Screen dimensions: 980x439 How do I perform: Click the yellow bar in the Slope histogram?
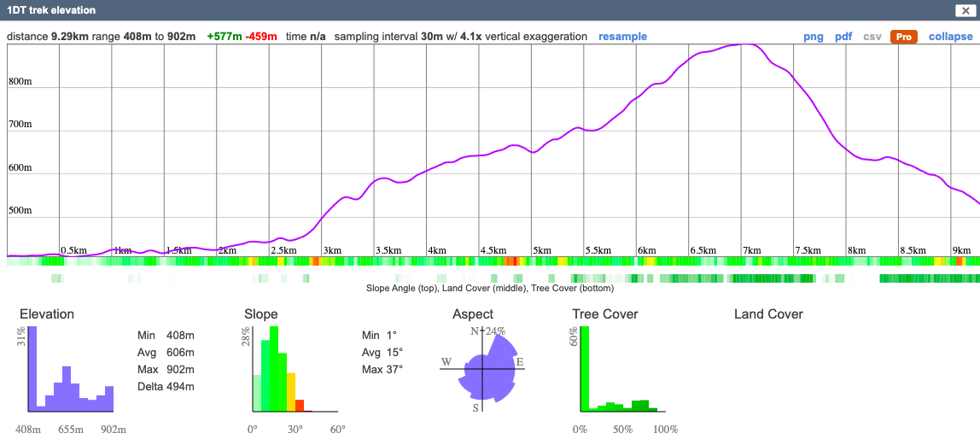291,391
